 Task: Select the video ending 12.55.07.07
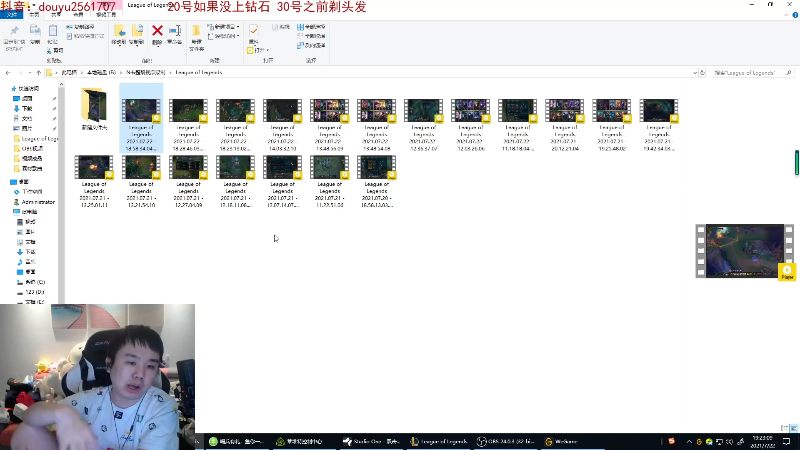click(423, 125)
